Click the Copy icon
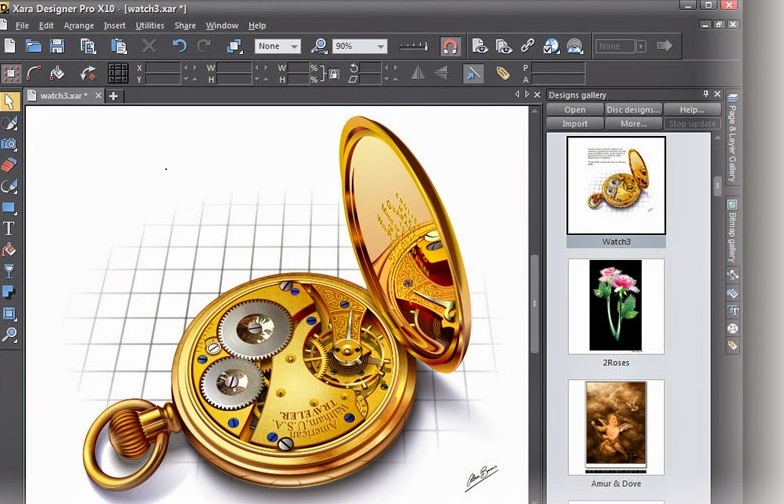The width and height of the screenshot is (784, 504). [x=88, y=46]
